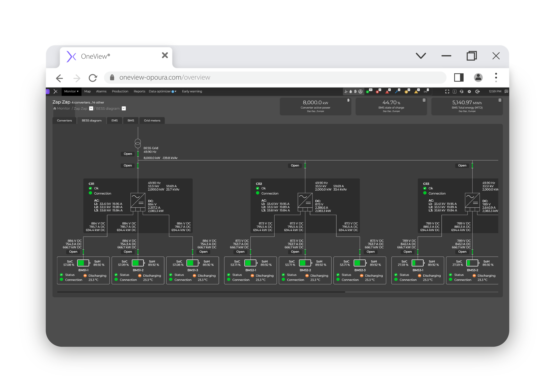The image size is (555, 392).
Task: Click the browser address bar
Action: coord(275,77)
